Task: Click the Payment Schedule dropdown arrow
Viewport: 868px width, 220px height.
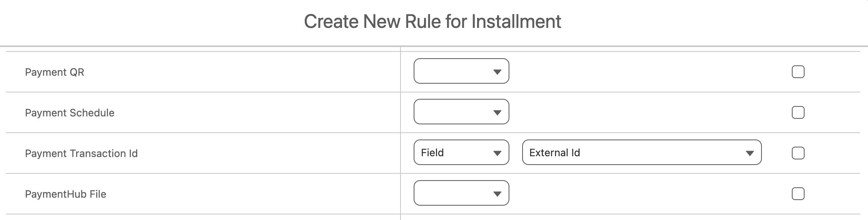Action: tap(497, 113)
